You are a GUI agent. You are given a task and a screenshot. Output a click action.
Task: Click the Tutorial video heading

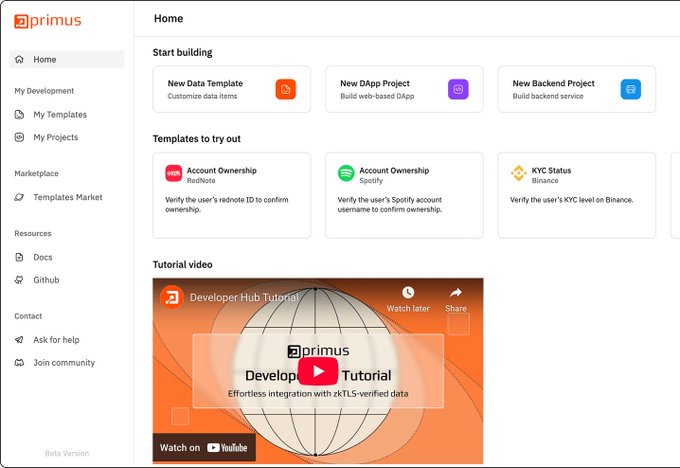(182, 265)
